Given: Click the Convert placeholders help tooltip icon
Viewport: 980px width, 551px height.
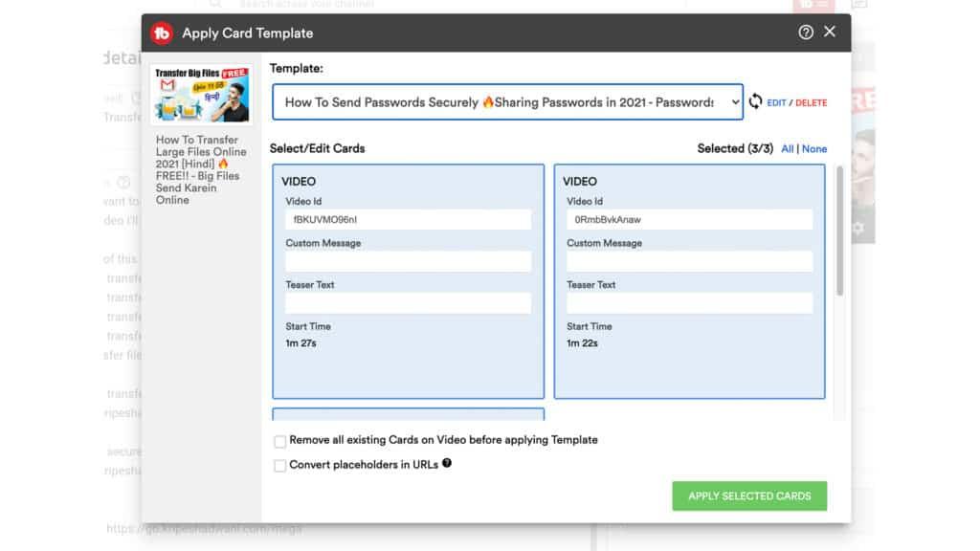Looking at the screenshot, I should click(447, 464).
